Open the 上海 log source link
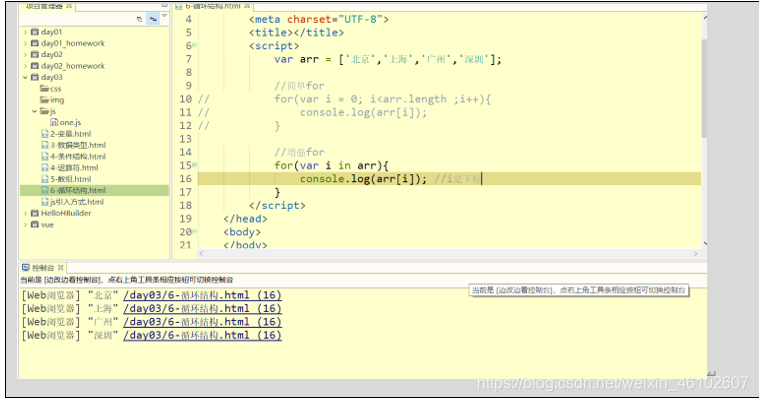The width and height of the screenshot is (759, 402). [202, 309]
